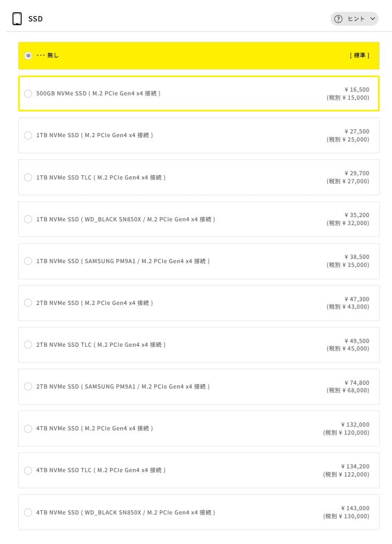392x544 pixels.
Task: Select 2TB NVMe SSD TLC radio button
Action: pyautogui.click(x=28, y=345)
